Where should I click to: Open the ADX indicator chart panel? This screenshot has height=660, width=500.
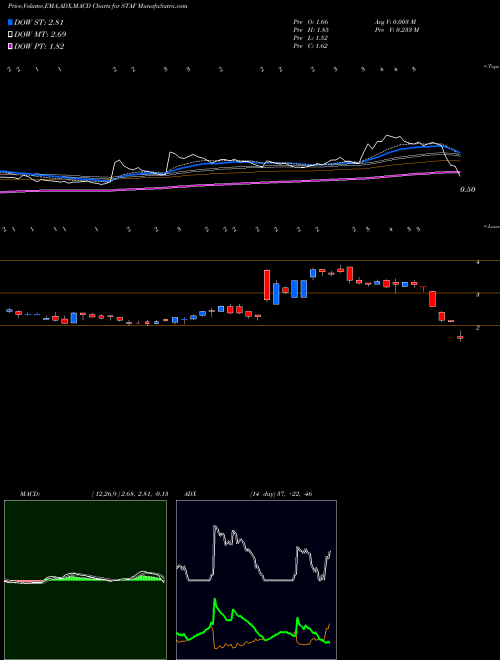(256, 580)
